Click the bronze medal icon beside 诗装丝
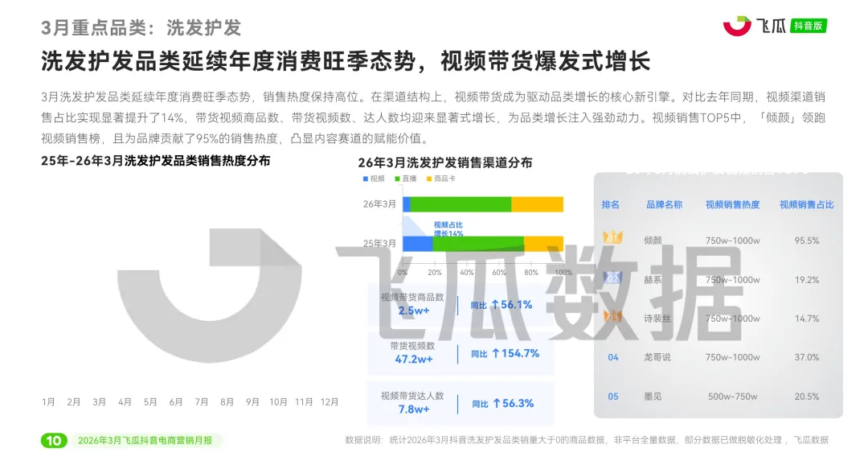Screen dimensions: 868x473 coord(613,318)
